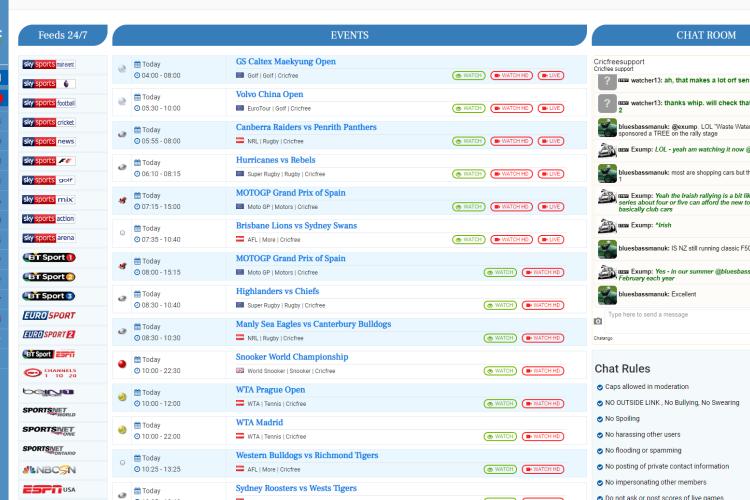Click WATCH HD for Volvo China Open
The width and height of the screenshot is (750, 500).
click(511, 109)
